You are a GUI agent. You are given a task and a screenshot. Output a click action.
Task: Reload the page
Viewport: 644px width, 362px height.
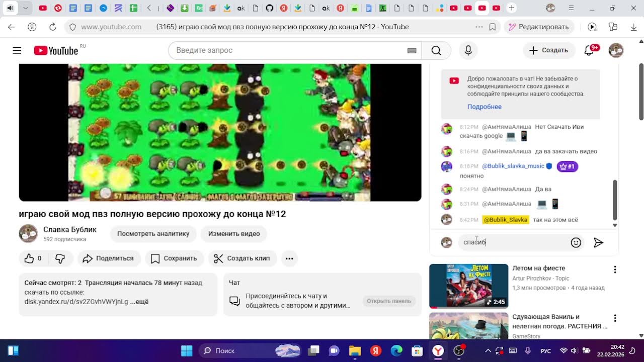coord(53,27)
